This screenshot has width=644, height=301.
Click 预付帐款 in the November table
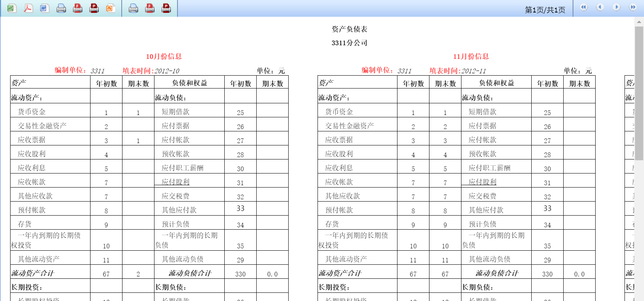tap(339, 210)
